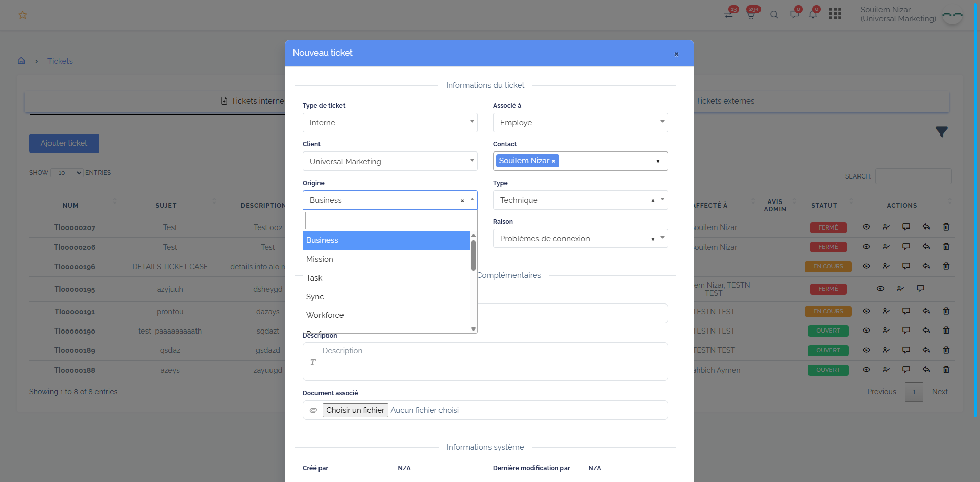Open the shopping cart icon with 294 badge
Image resolution: width=980 pixels, height=482 pixels.
point(751,14)
